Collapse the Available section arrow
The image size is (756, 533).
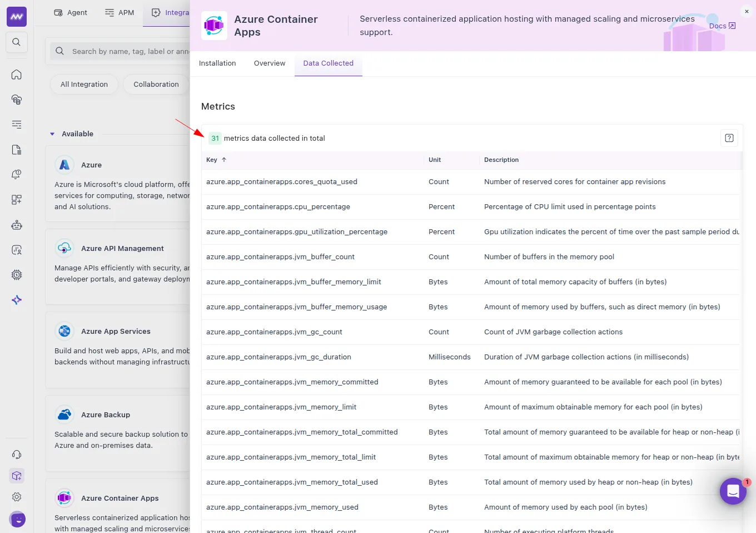pos(52,134)
